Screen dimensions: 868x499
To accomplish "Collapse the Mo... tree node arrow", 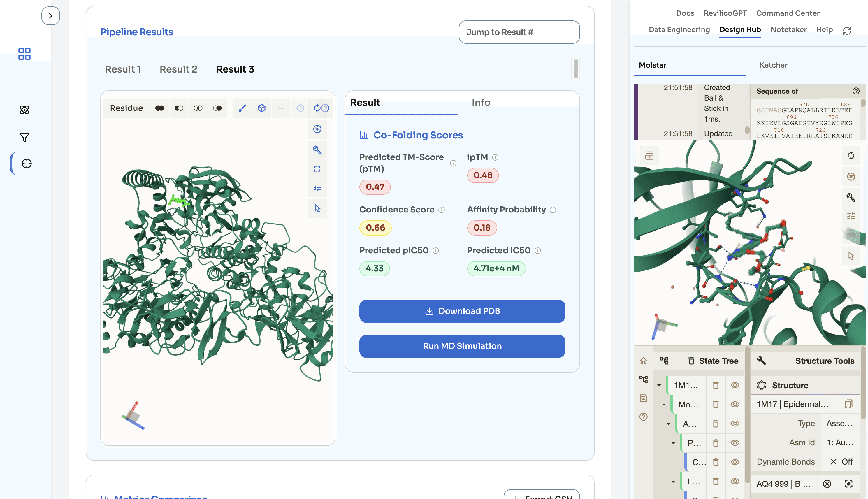I will [664, 405].
